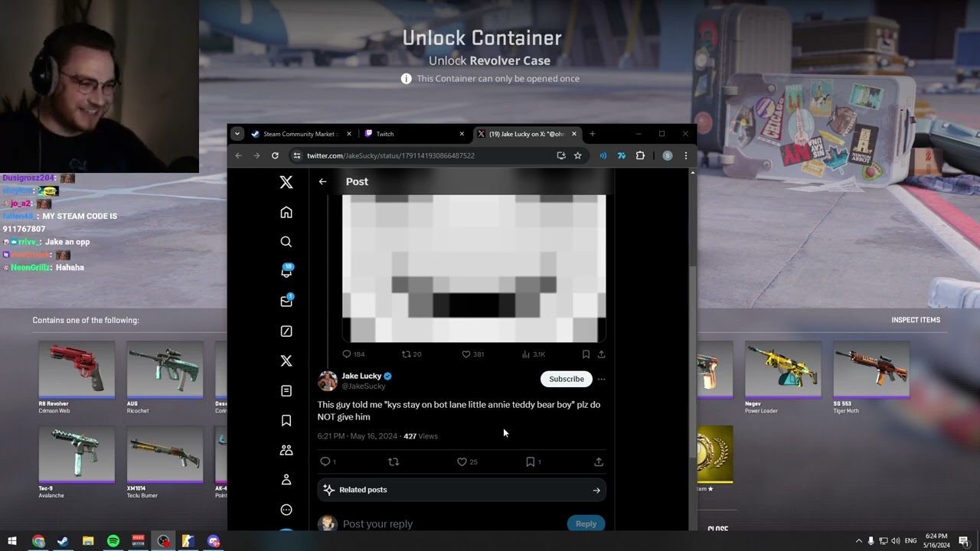
Task: Open a new browser tab
Action: tap(592, 134)
